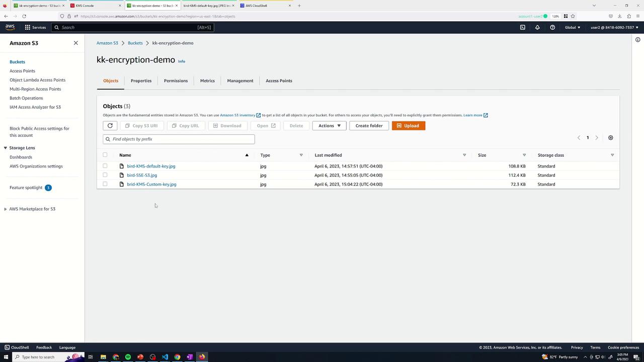Switch to the Permissions tab
This screenshot has width=644, height=362.
click(176, 80)
